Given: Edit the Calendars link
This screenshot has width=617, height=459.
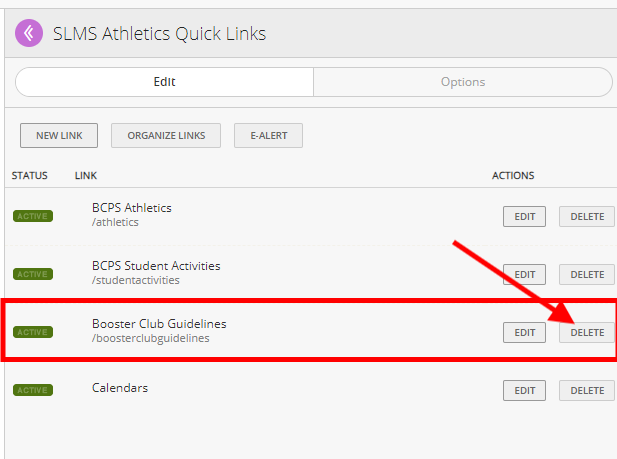Looking at the screenshot, I should point(525,391).
